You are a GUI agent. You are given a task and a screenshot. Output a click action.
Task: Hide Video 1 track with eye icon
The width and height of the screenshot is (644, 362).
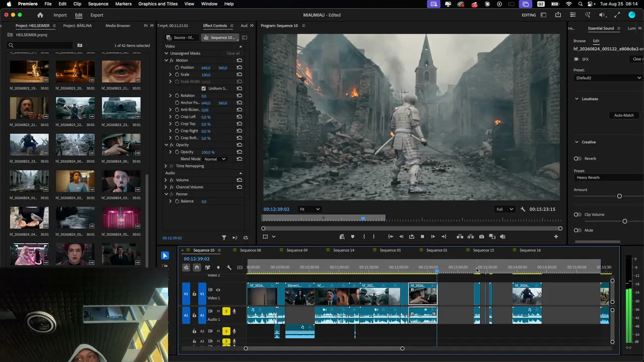[218, 290]
